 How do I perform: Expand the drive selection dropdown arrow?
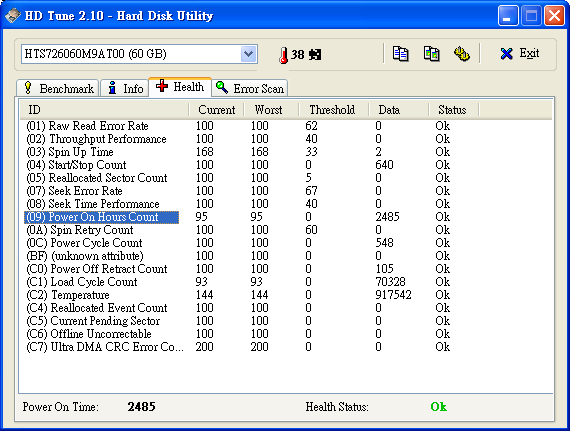click(249, 54)
